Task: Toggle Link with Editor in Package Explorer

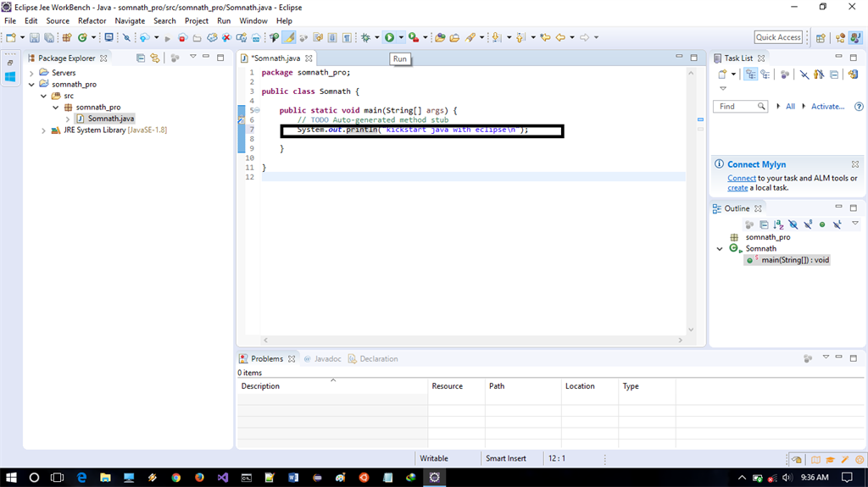Action: click(x=155, y=58)
